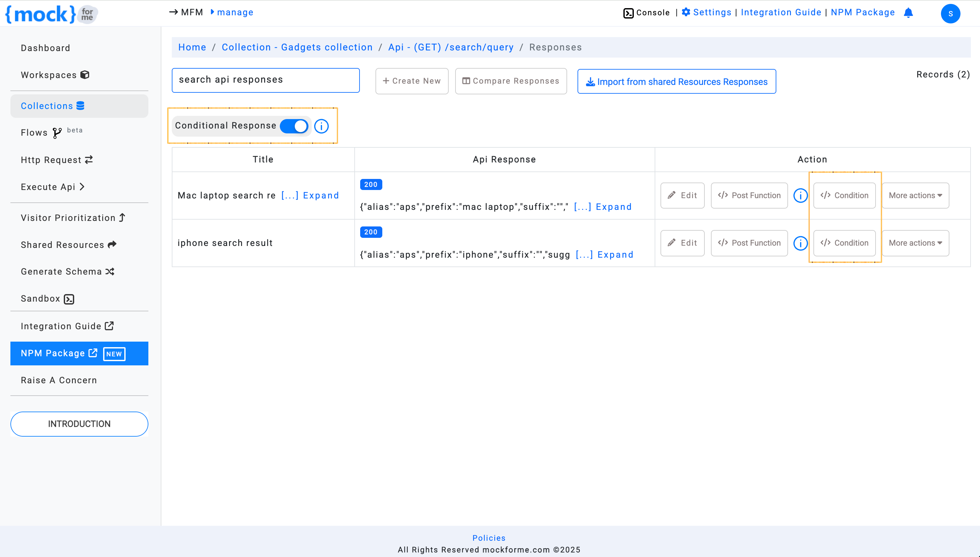Open the Policies footer link
980x557 pixels.
click(x=489, y=538)
